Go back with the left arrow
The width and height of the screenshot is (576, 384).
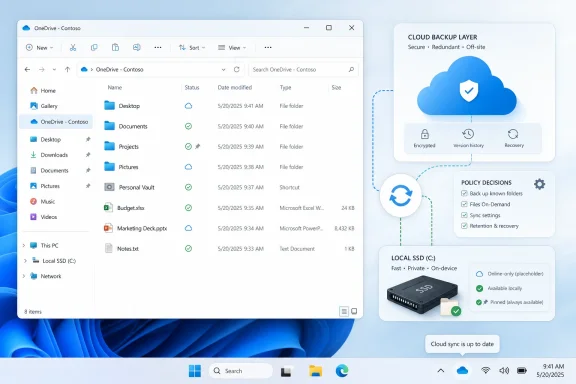click(27, 69)
